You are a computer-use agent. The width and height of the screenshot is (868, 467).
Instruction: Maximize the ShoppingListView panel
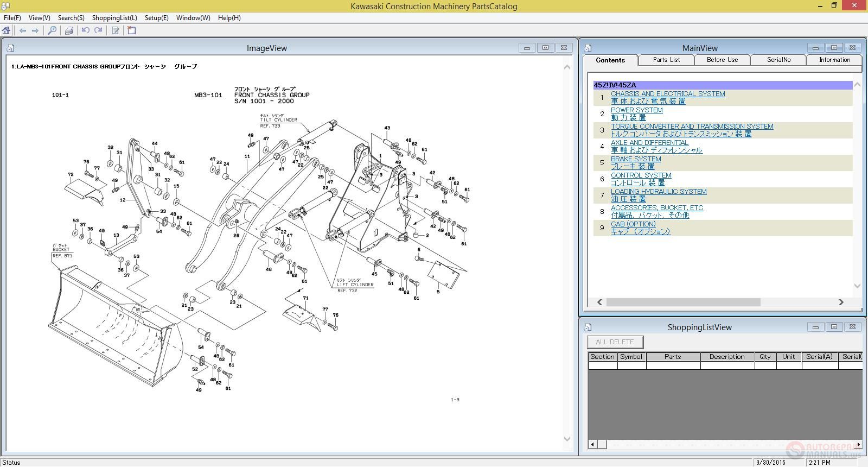(x=834, y=327)
